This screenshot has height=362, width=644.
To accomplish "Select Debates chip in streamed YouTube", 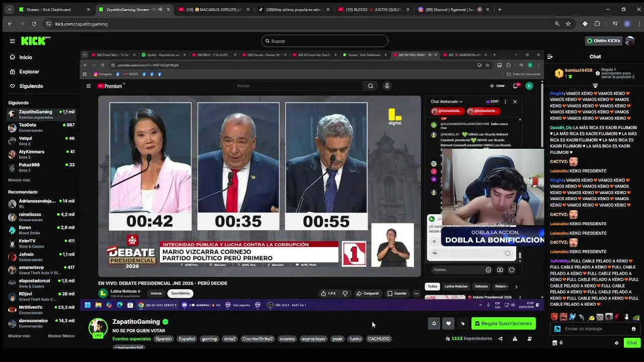I will click(x=481, y=287).
